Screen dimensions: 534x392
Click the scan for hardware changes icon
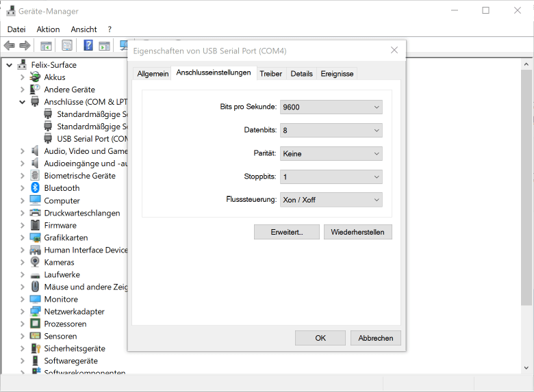click(124, 45)
